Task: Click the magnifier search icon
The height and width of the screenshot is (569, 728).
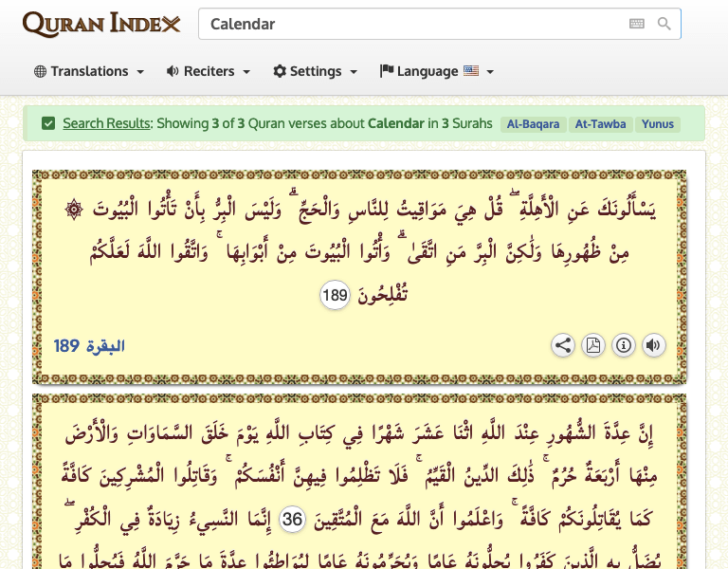Action: click(664, 24)
